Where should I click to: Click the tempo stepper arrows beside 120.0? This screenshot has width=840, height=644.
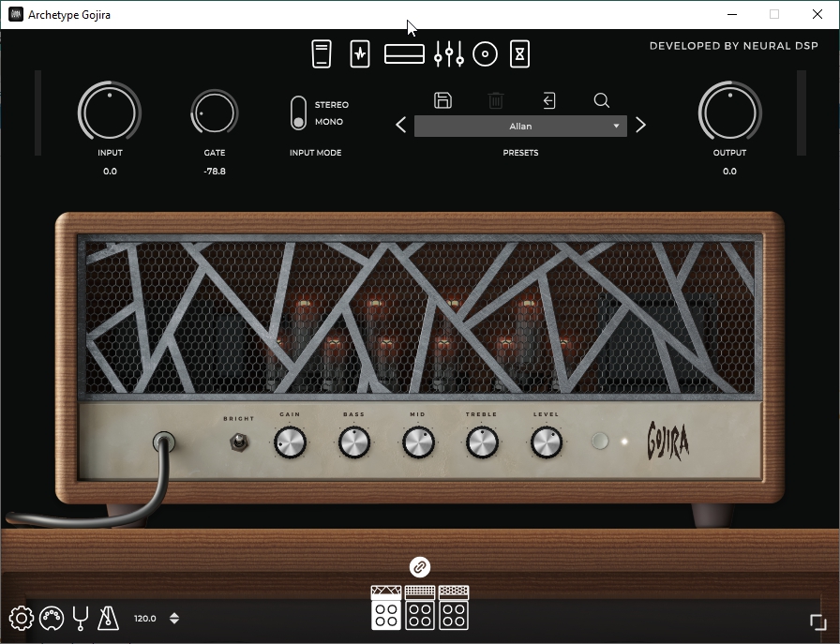tap(173, 619)
